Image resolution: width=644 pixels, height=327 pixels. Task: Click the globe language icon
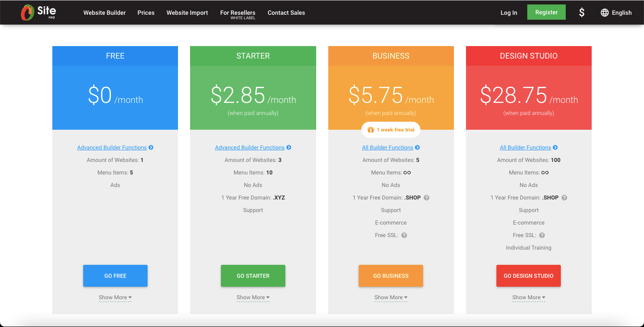point(605,13)
